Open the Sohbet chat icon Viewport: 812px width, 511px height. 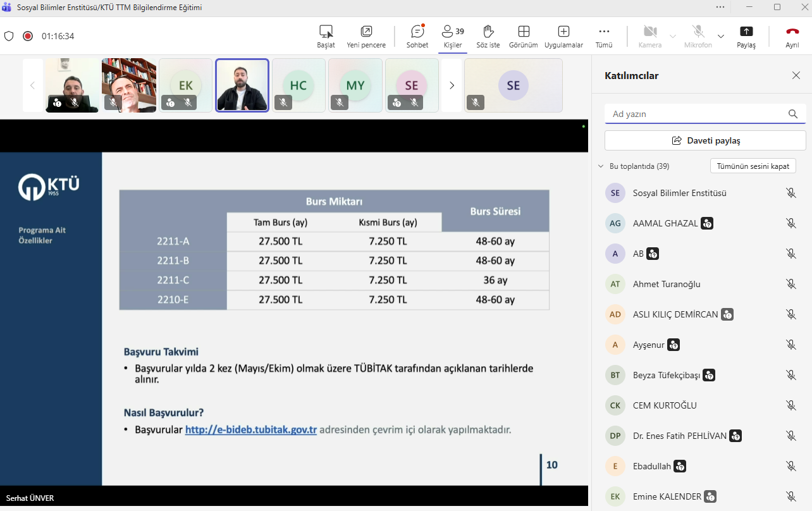pyautogui.click(x=417, y=32)
